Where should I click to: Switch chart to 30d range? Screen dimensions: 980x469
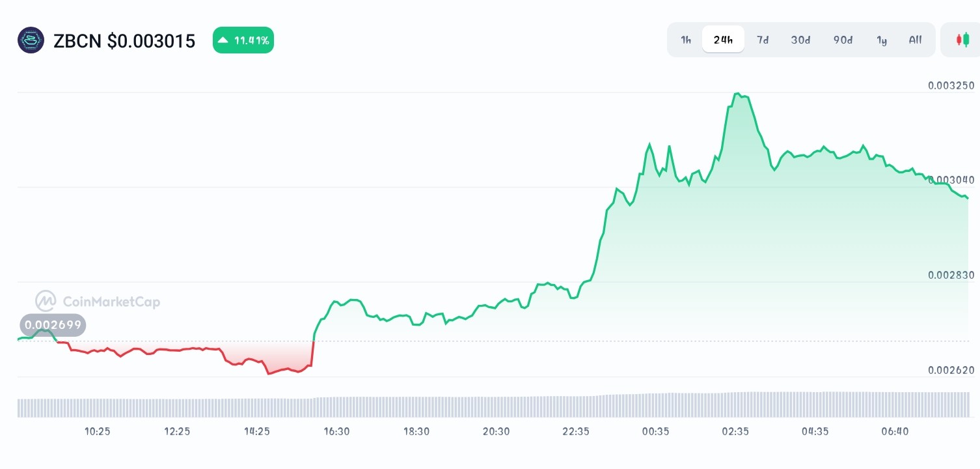pos(800,40)
